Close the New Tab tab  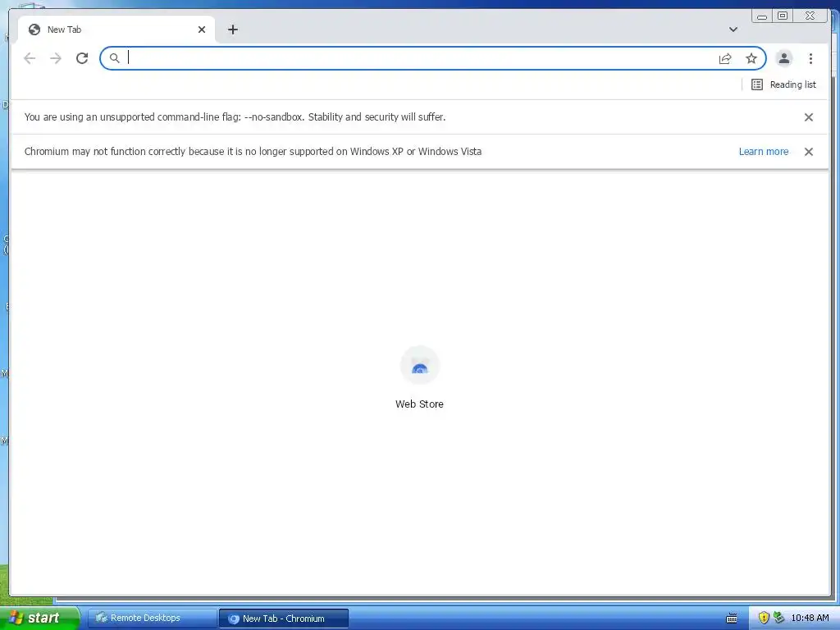[202, 30]
